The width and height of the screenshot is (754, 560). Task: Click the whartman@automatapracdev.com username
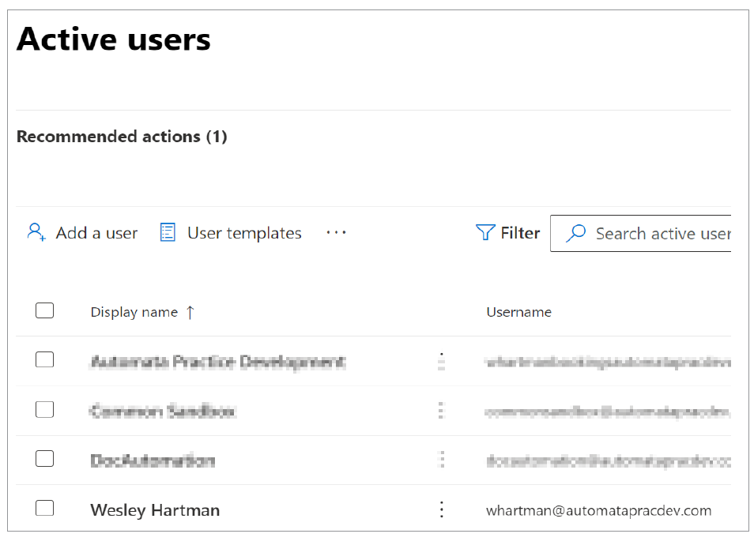pos(598,510)
